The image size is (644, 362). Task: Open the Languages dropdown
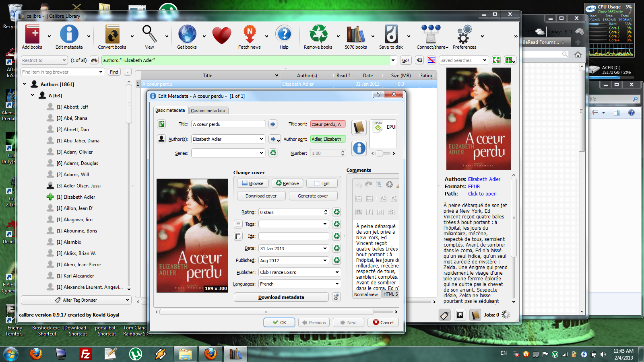pyautogui.click(x=337, y=284)
